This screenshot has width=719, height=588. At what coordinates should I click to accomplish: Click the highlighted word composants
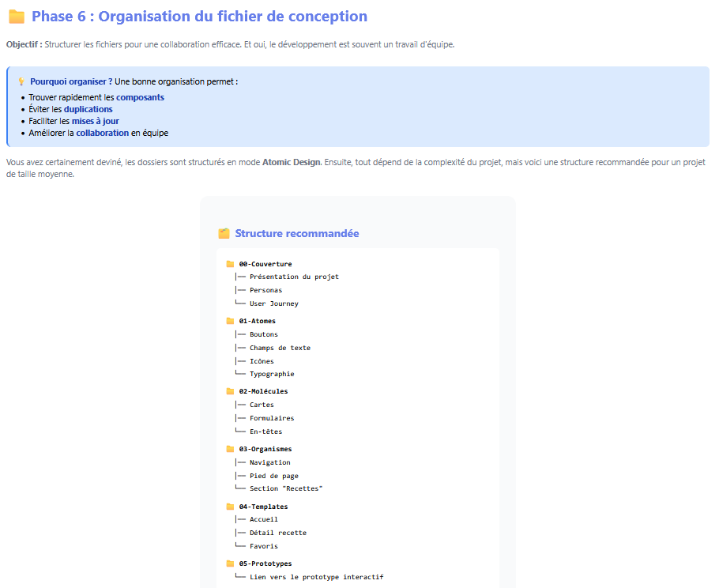(x=141, y=97)
